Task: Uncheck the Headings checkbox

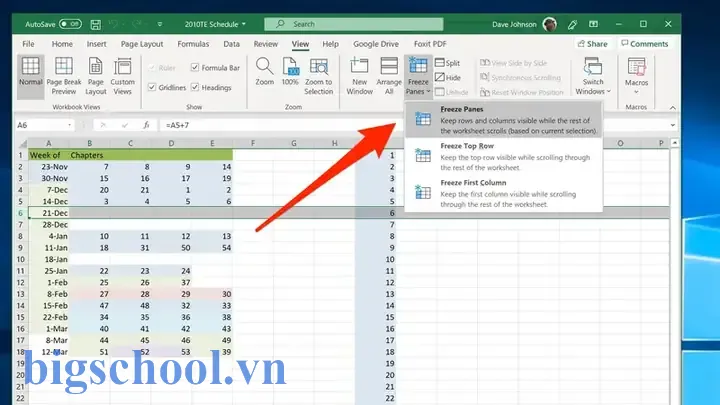Action: pyautogui.click(x=195, y=87)
